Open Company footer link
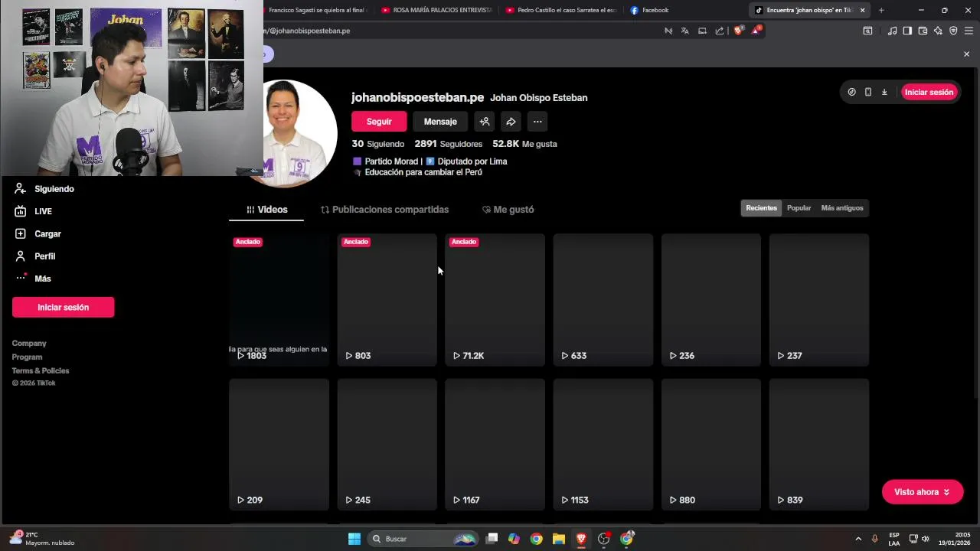 click(x=29, y=344)
